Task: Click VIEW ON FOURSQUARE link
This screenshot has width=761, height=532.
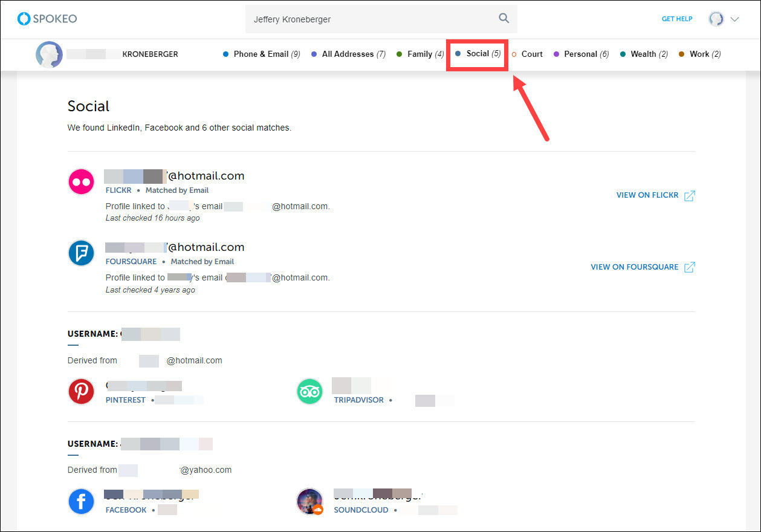Action: click(x=635, y=267)
